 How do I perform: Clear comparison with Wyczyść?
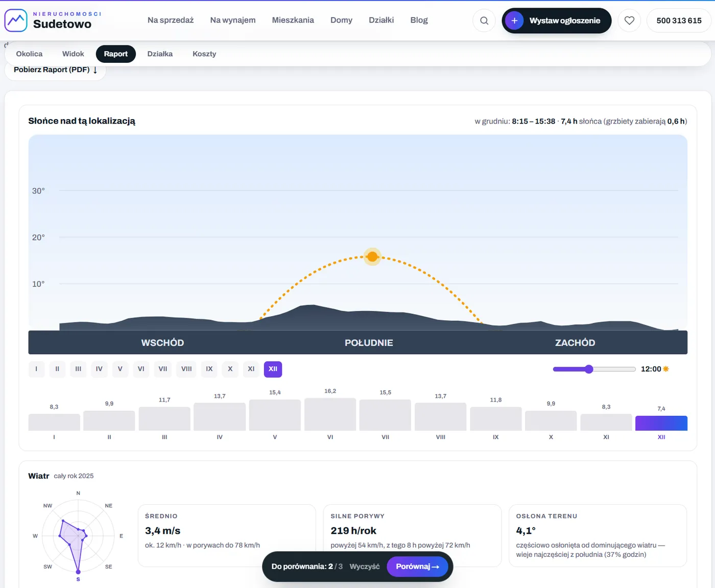point(365,567)
